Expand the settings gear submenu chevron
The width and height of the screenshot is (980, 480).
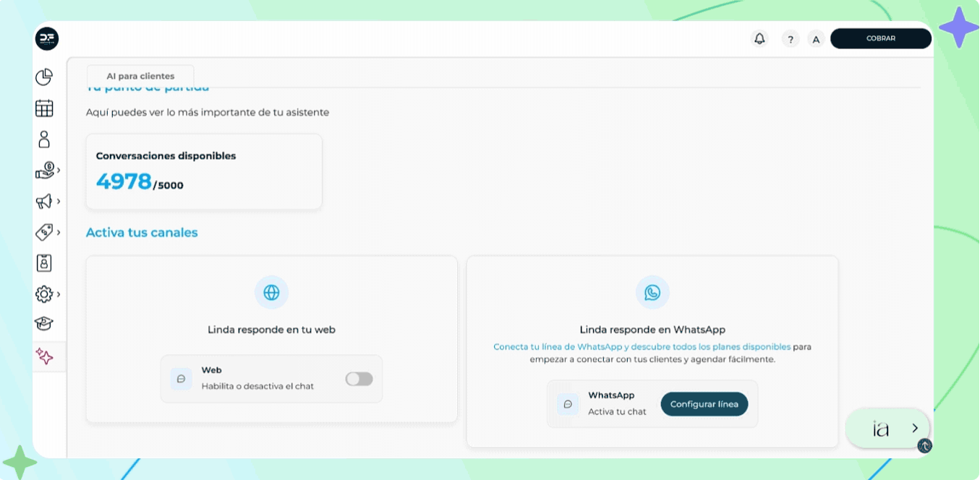pyautogui.click(x=57, y=294)
